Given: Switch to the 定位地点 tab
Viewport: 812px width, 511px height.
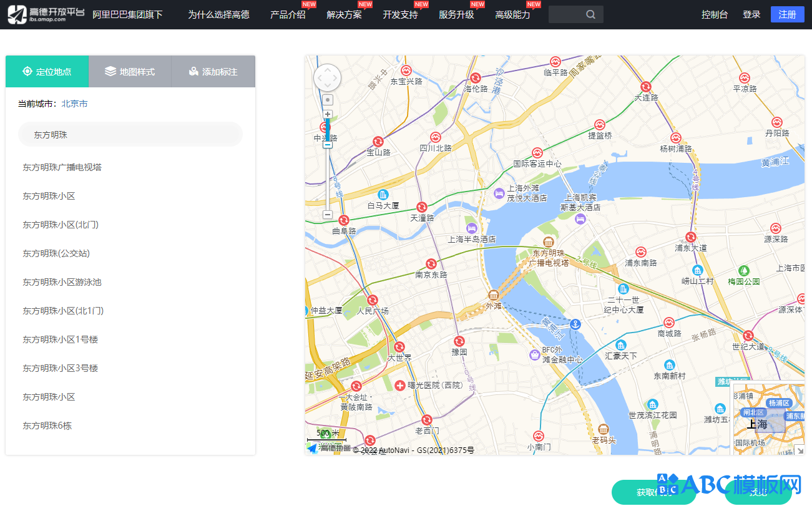Looking at the screenshot, I should click(x=47, y=72).
